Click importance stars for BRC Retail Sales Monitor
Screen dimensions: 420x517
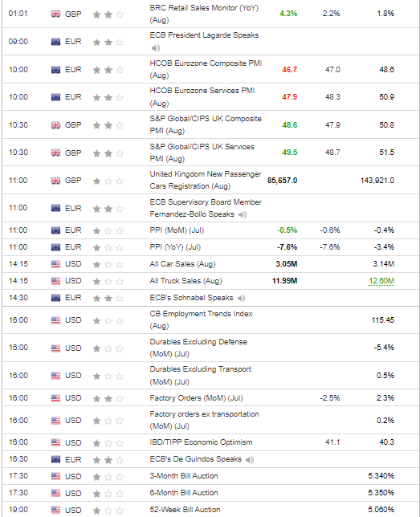point(108,14)
